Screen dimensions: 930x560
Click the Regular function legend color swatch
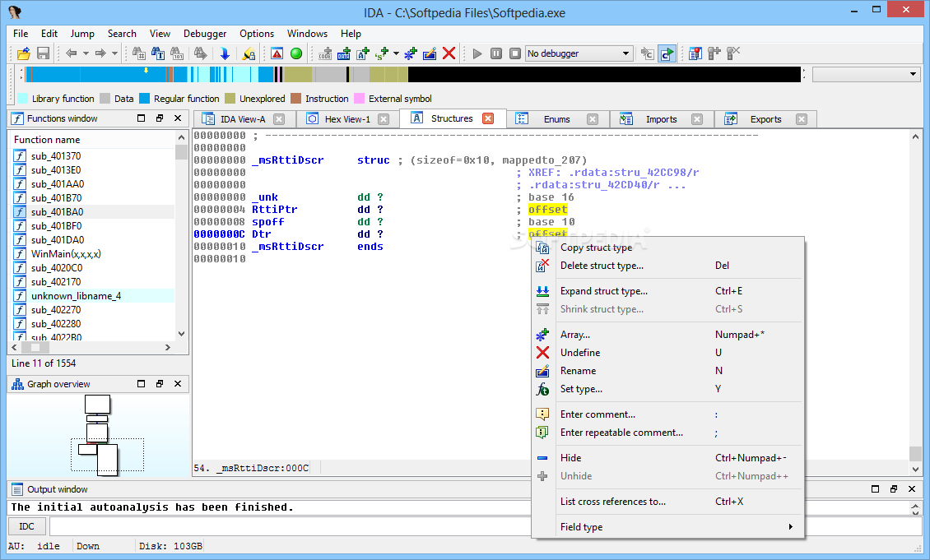pyautogui.click(x=144, y=99)
